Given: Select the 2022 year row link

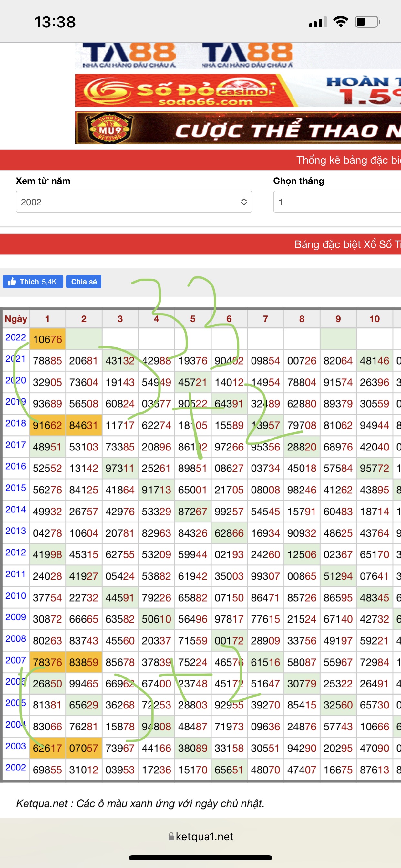Looking at the screenshot, I should click(15, 337).
